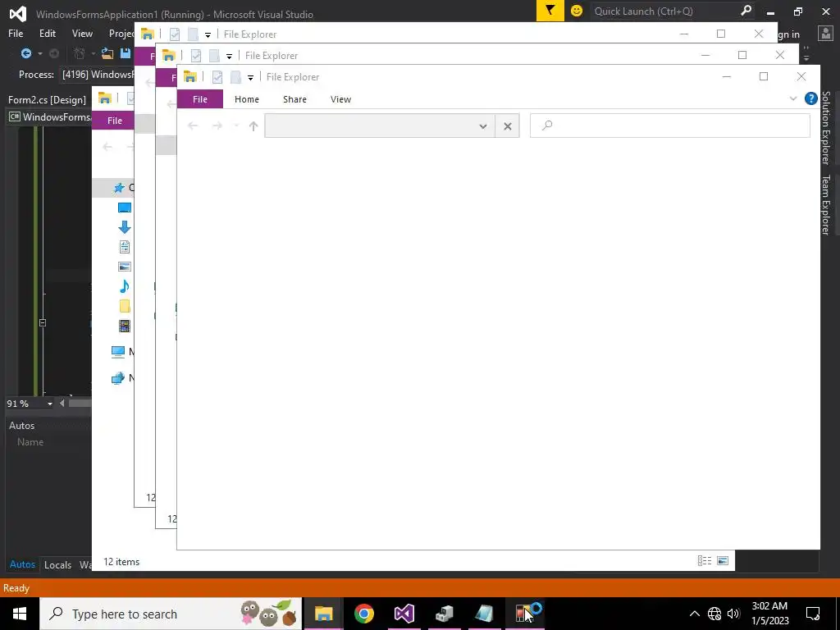
Task: Click Save icon in Visual Studio toolbar
Action: pos(126,53)
